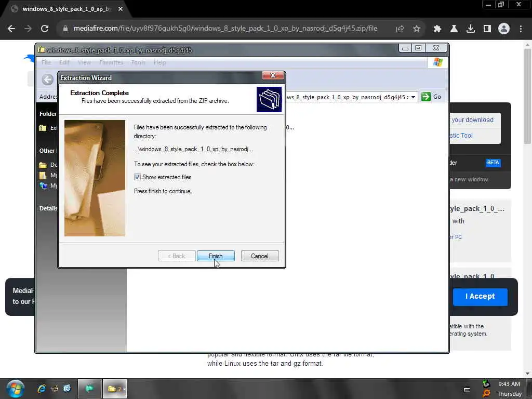
Task: Select the windows_8_style_pack Chrome tab
Action: 66,9
